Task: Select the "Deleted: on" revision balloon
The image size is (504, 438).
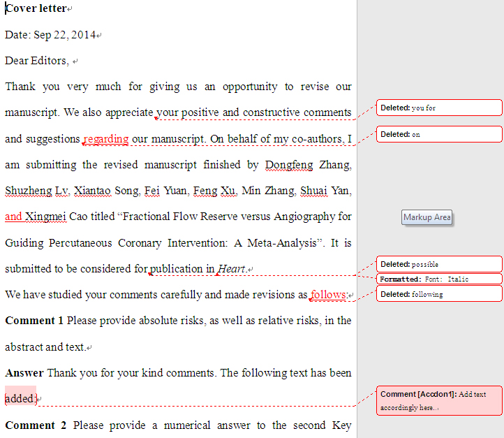Action: tap(438, 134)
